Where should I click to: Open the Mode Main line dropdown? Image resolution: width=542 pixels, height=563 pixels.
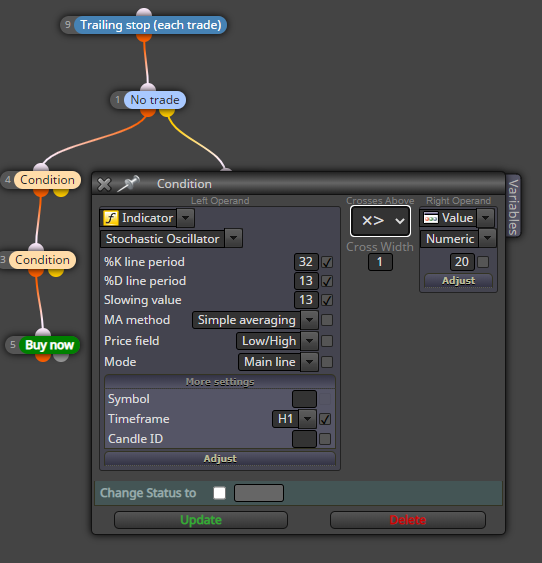coord(309,362)
